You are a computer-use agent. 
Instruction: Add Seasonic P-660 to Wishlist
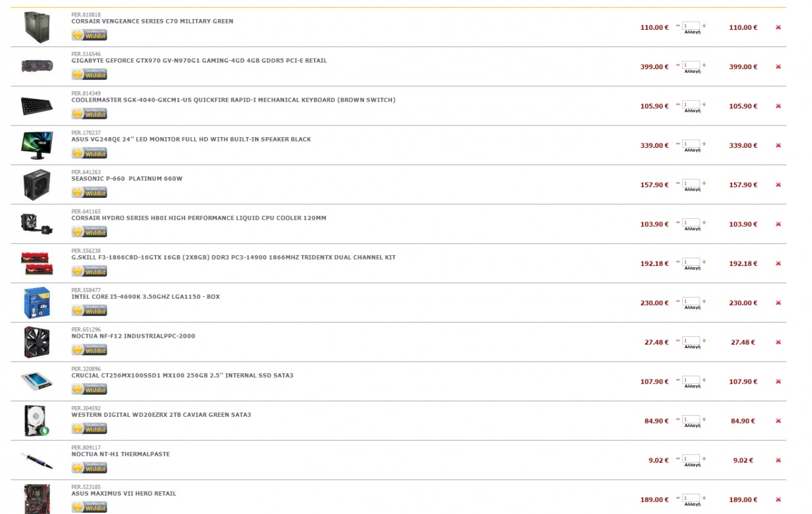point(89,192)
